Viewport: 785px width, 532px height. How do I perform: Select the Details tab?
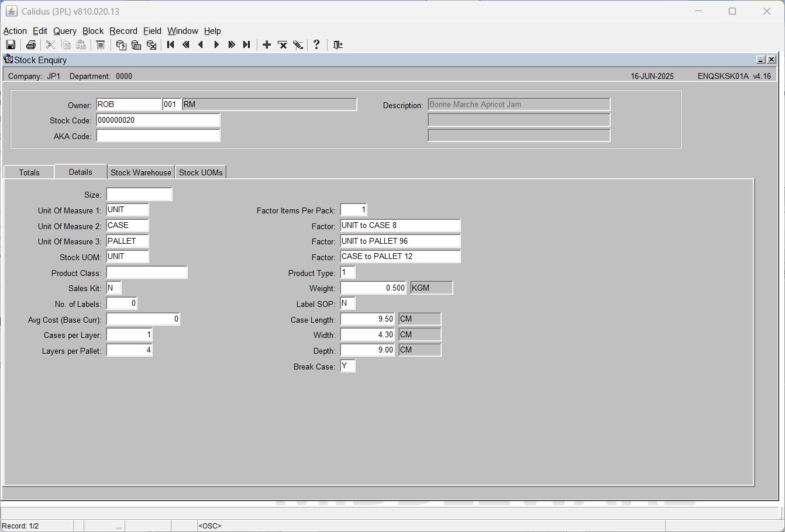(x=81, y=172)
